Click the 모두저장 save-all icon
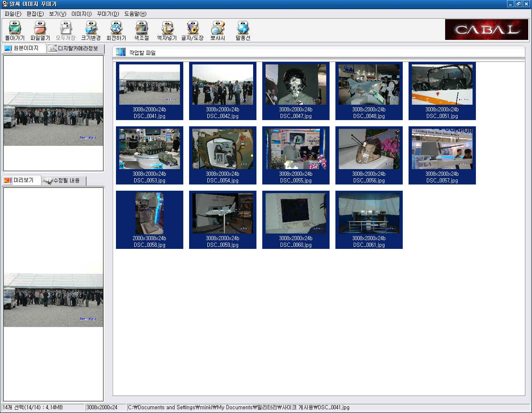 click(66, 31)
